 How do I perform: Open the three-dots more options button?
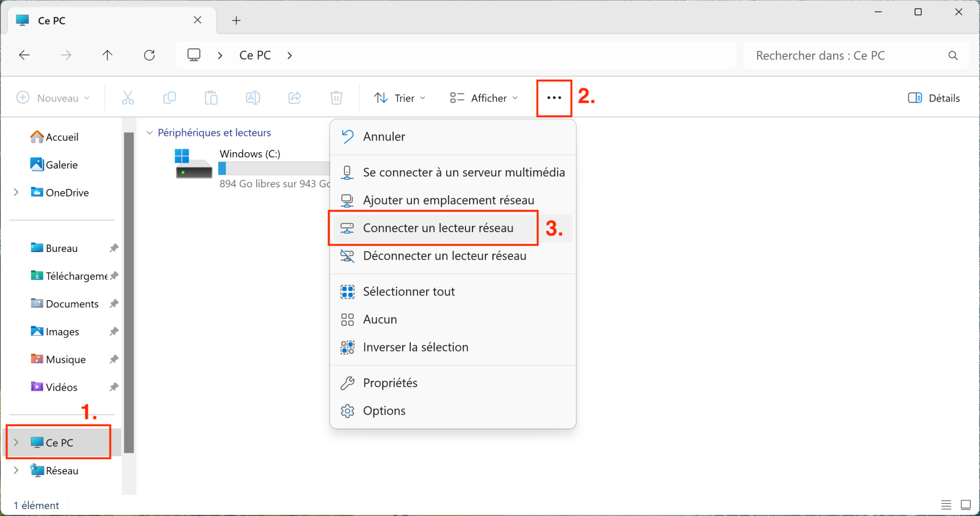[554, 98]
